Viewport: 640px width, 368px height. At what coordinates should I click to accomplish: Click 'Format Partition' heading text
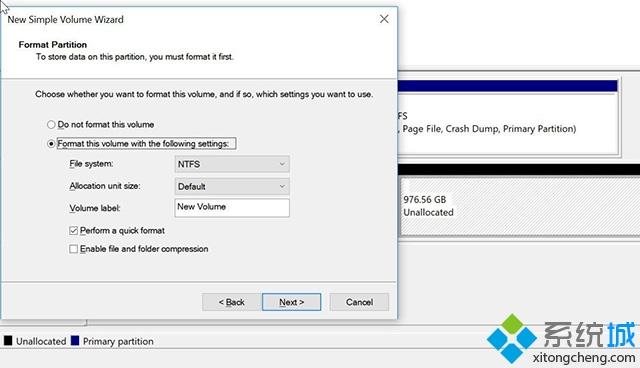53,44
